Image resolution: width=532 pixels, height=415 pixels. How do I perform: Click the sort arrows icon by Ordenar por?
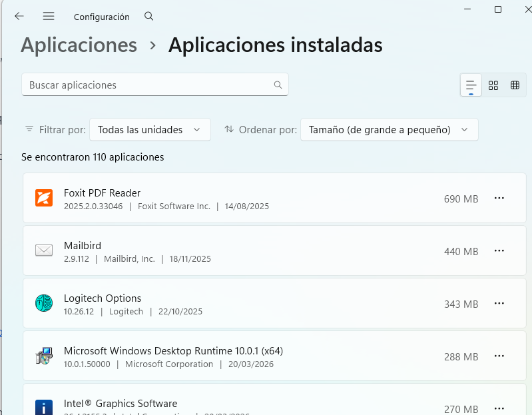tap(229, 129)
